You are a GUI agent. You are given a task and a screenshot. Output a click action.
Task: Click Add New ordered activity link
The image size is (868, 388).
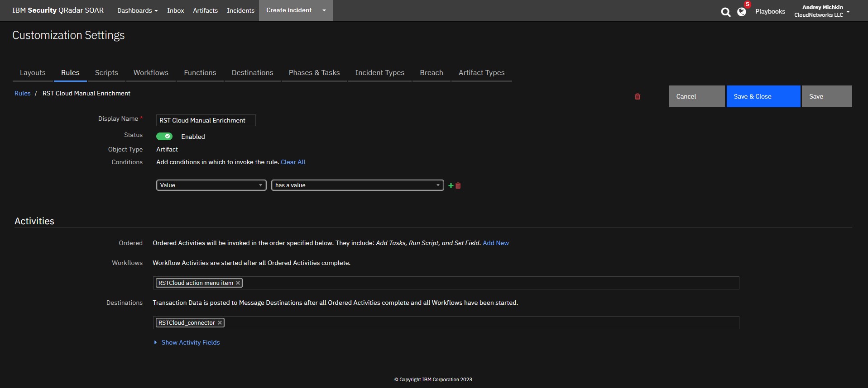pos(496,243)
